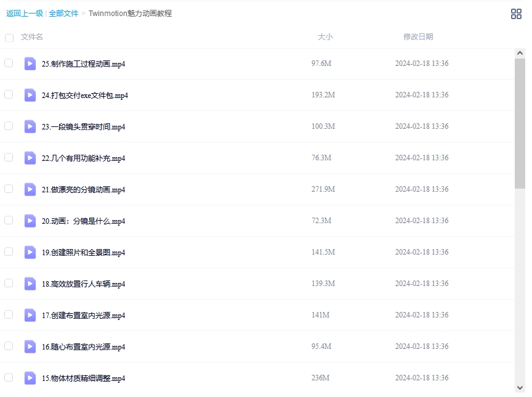
Task: Check the box for 17.创建布置室内光源.mp4
Action: tap(9, 314)
